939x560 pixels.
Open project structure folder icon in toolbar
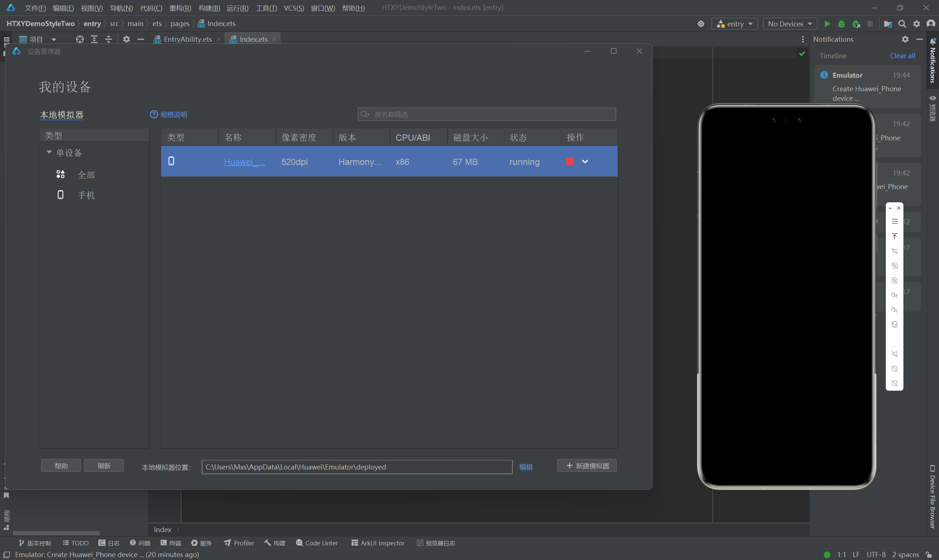[888, 24]
